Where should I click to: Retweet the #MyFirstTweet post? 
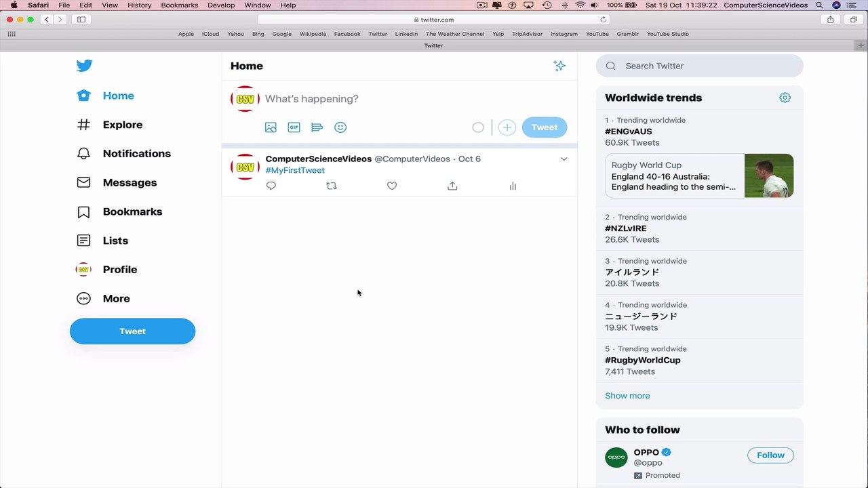332,186
